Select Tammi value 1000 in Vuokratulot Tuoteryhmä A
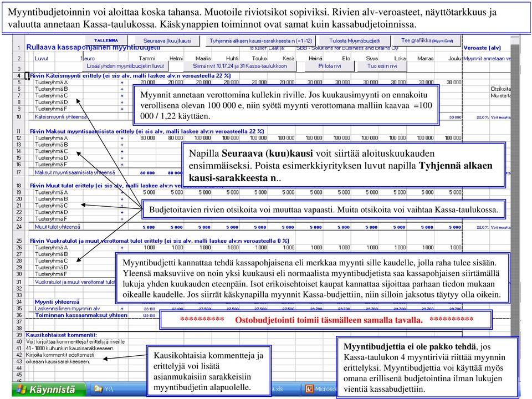 (x=150, y=248)
